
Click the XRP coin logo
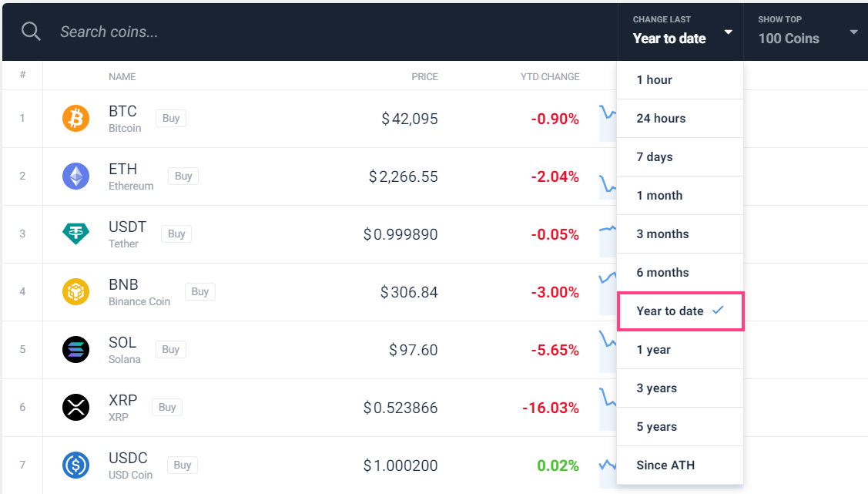(75, 407)
